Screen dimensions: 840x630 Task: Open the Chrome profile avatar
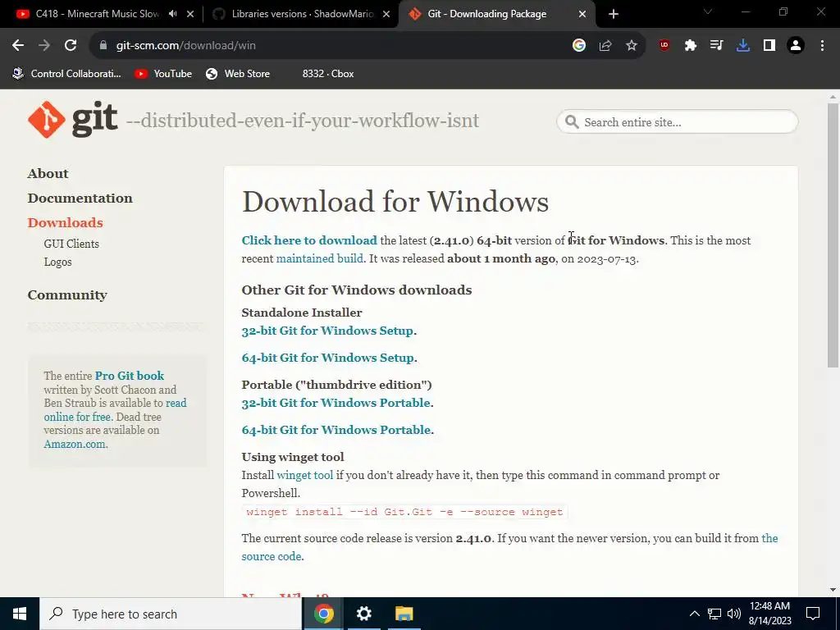pos(796,46)
